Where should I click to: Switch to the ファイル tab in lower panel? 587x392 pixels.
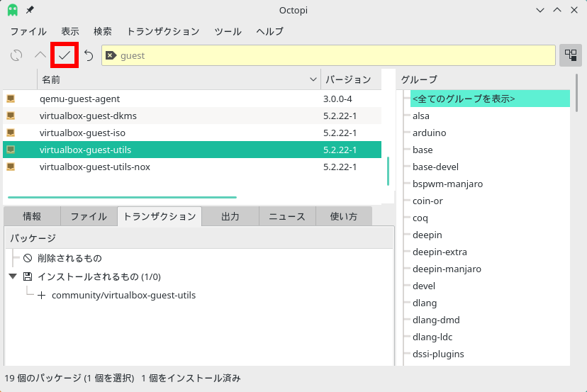click(89, 216)
